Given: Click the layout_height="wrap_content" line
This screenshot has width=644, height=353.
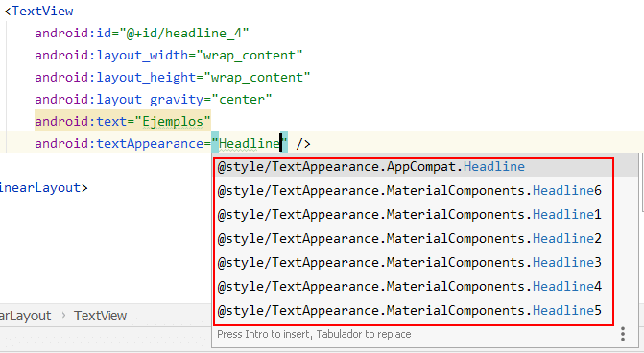Looking at the screenshot, I should [173, 77].
